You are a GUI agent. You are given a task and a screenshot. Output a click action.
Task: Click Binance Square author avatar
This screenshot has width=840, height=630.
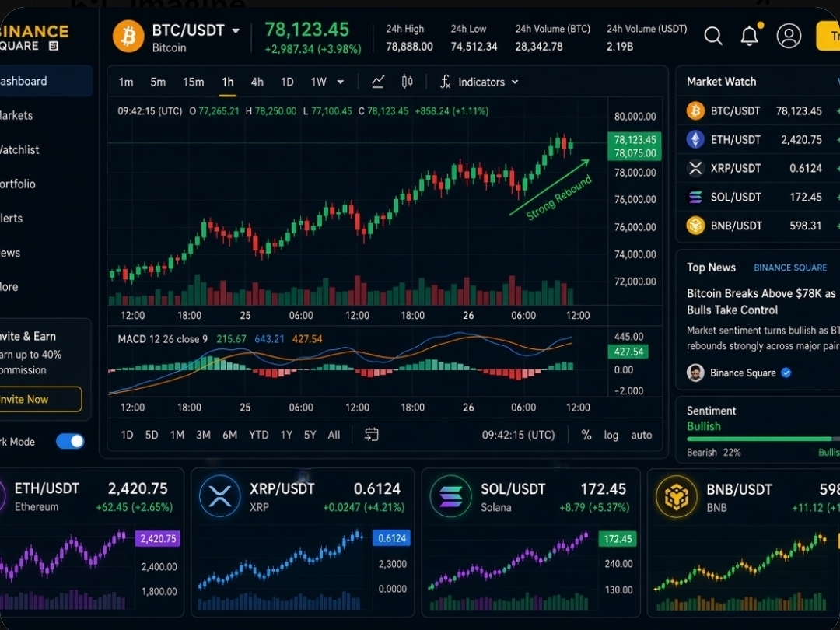coord(695,373)
